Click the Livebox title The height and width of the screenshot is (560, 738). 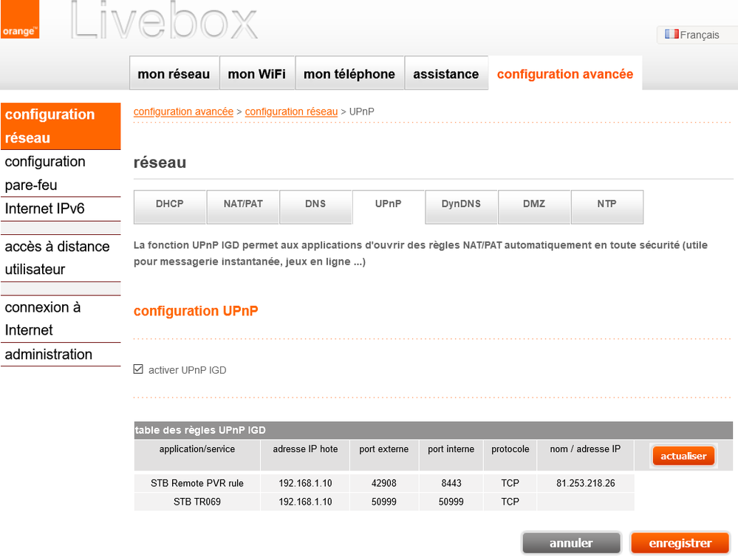163,20
